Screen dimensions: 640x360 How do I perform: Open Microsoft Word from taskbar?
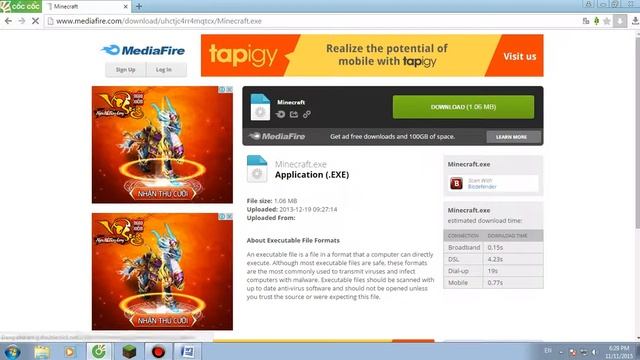187,351
